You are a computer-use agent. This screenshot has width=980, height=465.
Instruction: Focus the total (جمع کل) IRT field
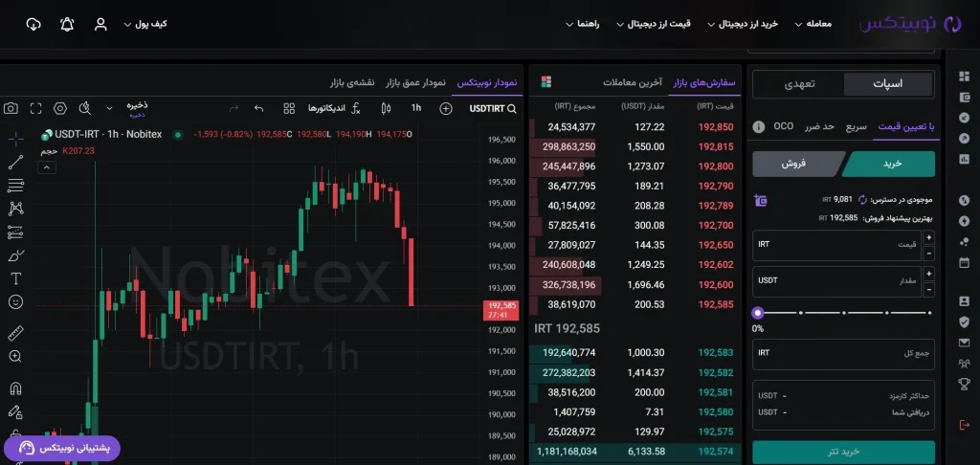[844, 354]
